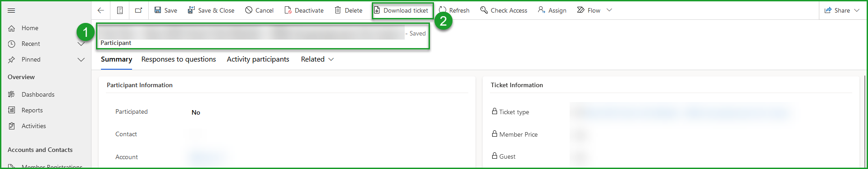Click the Ticket type lock icon

(x=494, y=111)
